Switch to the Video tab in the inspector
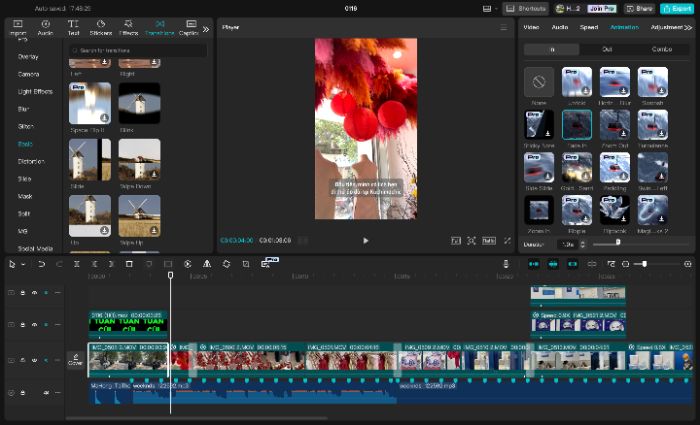 click(531, 27)
